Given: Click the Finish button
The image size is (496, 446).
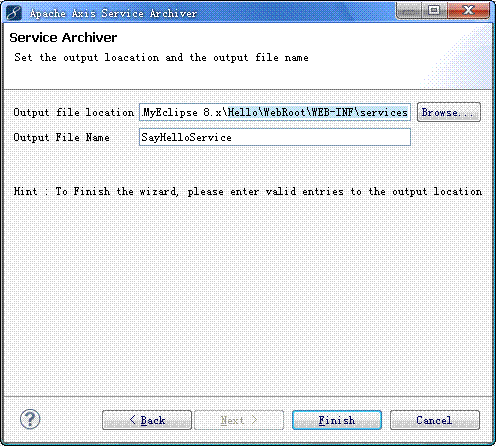Looking at the screenshot, I should click(x=337, y=420).
